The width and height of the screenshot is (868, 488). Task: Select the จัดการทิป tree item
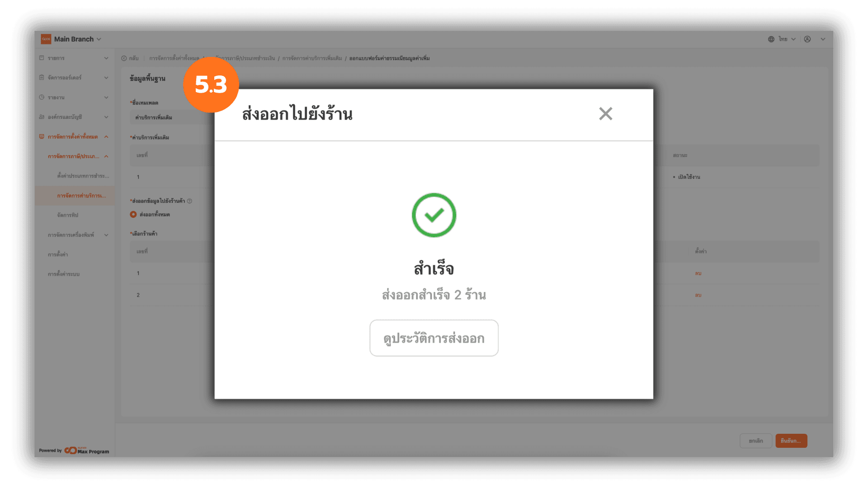68,215
